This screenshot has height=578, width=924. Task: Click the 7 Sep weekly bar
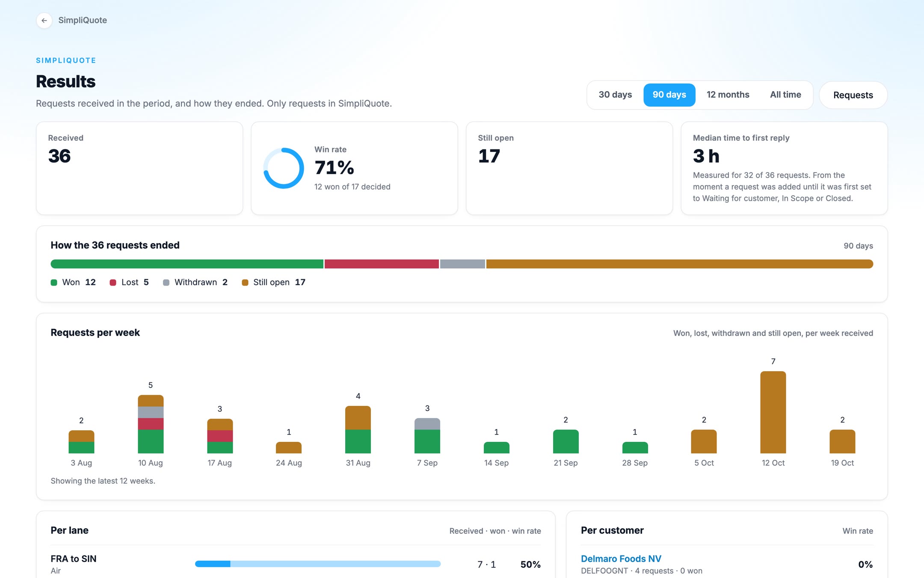(x=427, y=436)
